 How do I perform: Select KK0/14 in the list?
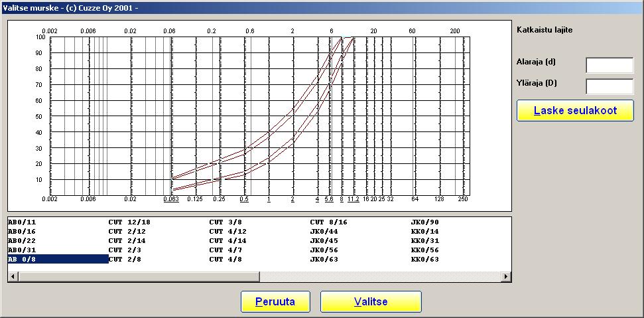coord(425,232)
